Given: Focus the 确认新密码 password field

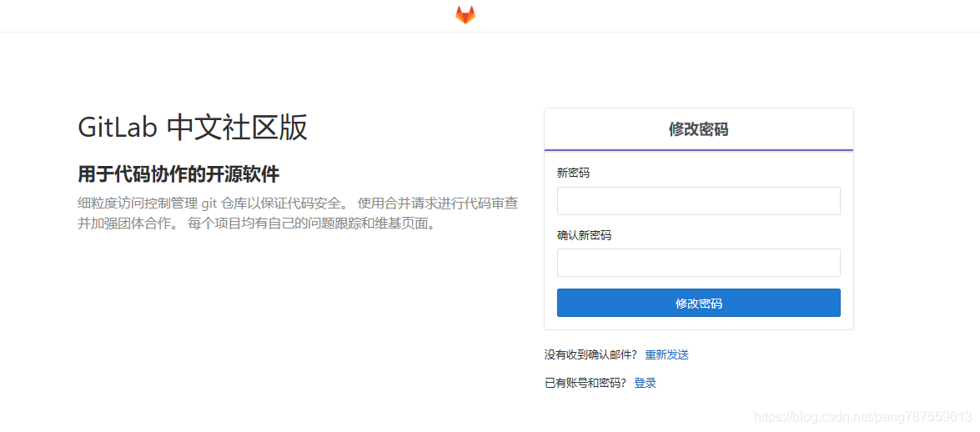Looking at the screenshot, I should pos(698,263).
